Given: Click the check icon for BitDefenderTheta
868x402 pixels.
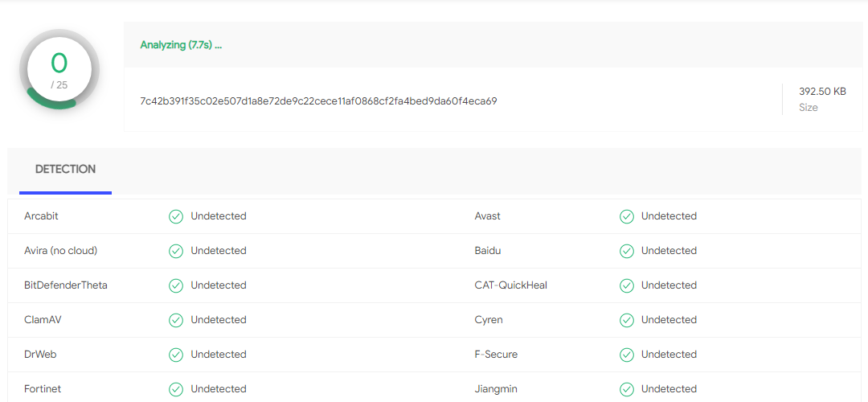Looking at the screenshot, I should (x=176, y=285).
